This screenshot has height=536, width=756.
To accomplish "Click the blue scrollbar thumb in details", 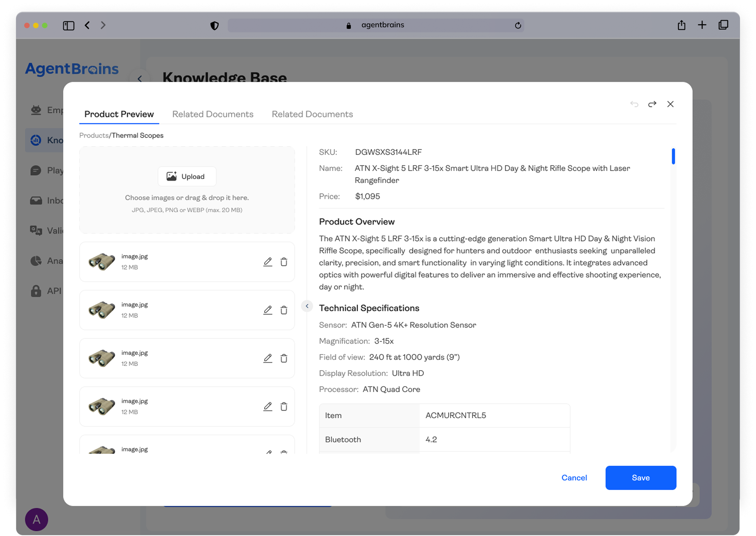I will pos(673,156).
